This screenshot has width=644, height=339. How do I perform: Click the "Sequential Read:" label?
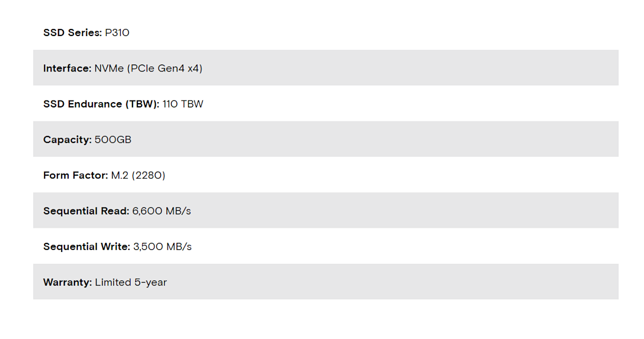[x=86, y=211]
